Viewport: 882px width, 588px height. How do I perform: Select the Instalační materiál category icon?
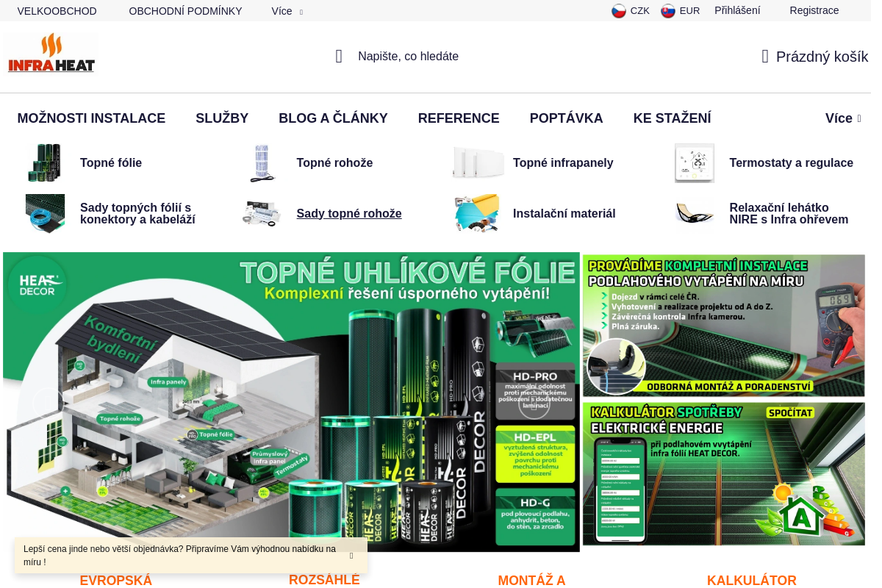(x=478, y=213)
